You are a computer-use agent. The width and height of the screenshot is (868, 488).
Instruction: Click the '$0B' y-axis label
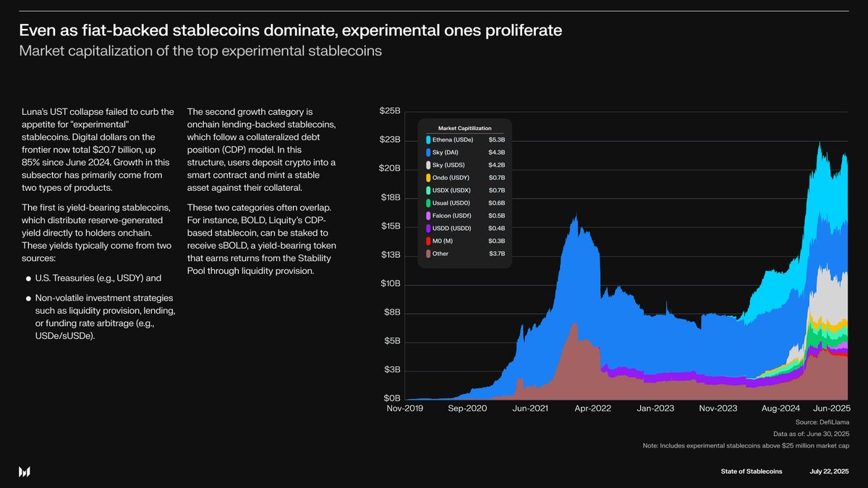391,398
